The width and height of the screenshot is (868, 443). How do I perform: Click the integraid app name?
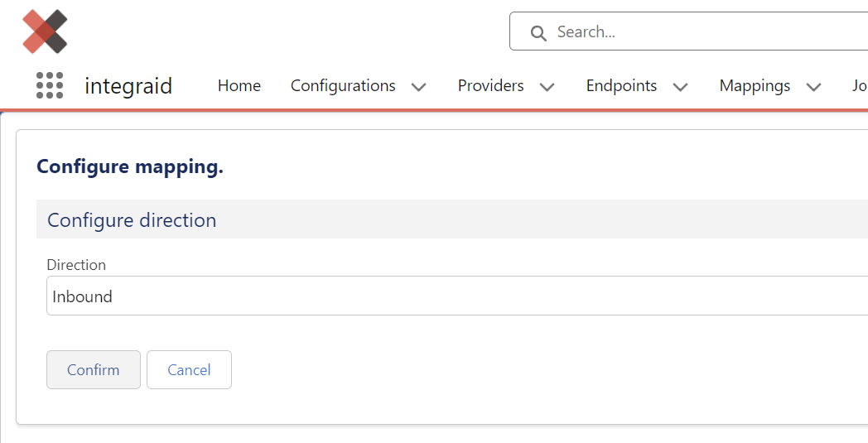(x=128, y=86)
